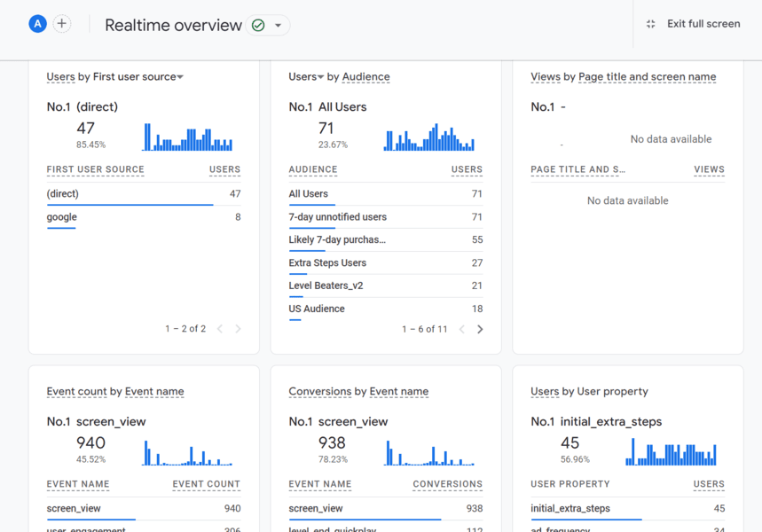The height and width of the screenshot is (532, 762).
Task: Click the Level Beaters_v2 row
Action: 385,286
